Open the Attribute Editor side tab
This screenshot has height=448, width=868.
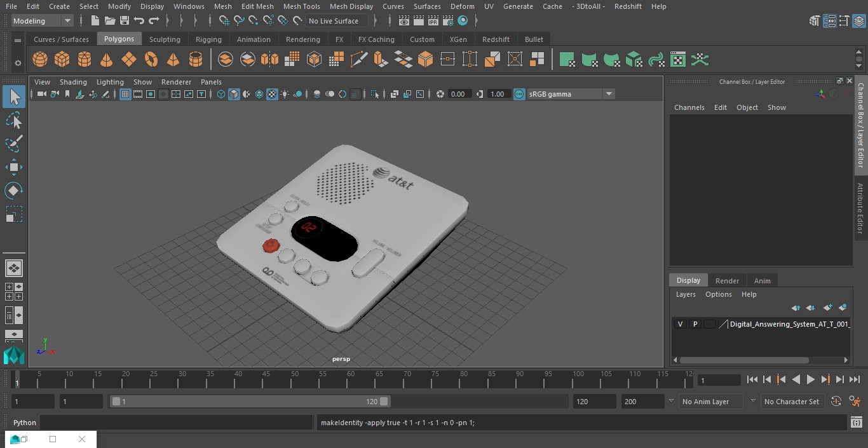[861, 208]
